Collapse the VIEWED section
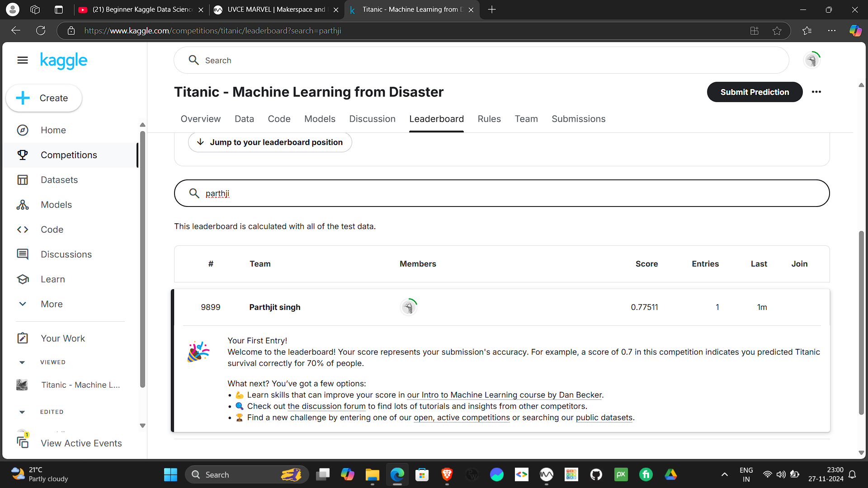Screen dimensions: 868x488 (22, 362)
